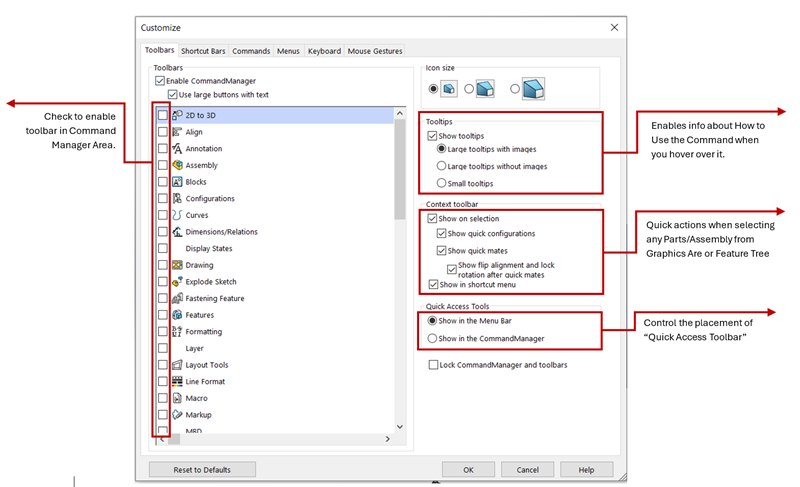Viewport: 800px width, 487px height.
Task: Open the Mouse Gestures tab
Action: pyautogui.click(x=377, y=50)
